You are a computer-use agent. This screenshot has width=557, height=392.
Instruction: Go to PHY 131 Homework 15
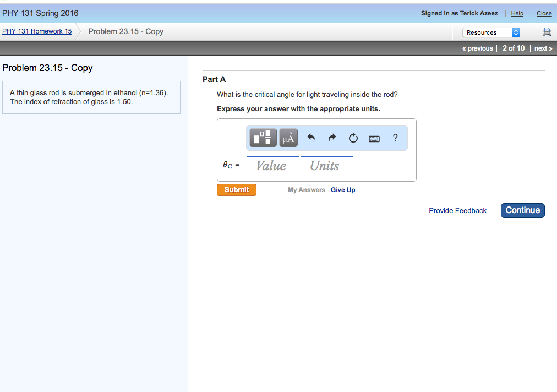pos(37,31)
